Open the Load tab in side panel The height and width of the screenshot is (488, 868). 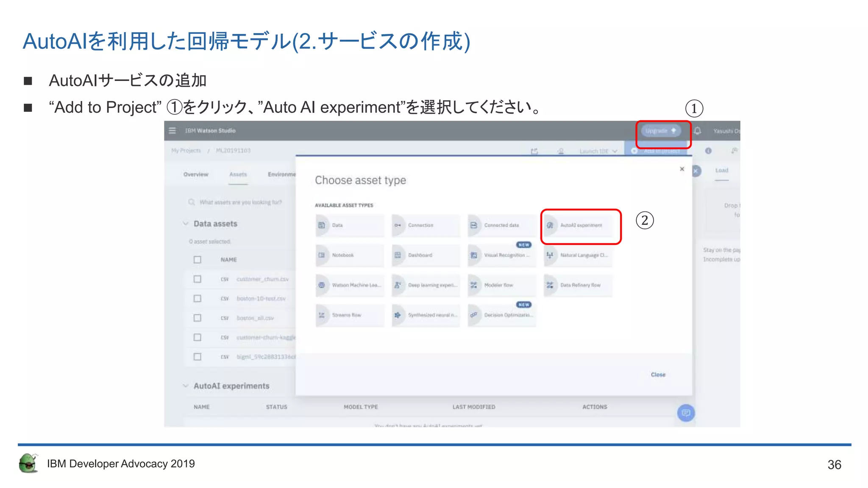[722, 170]
